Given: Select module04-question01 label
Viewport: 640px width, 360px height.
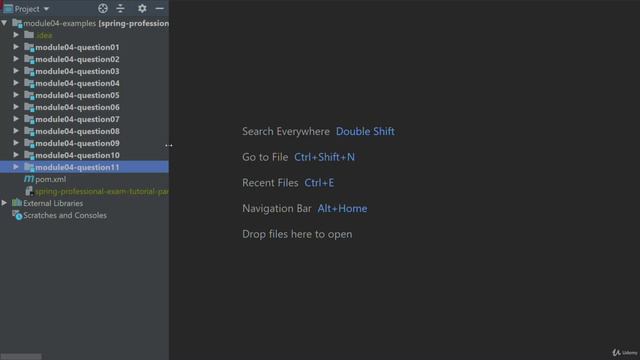Looking at the screenshot, I should 77,47.
